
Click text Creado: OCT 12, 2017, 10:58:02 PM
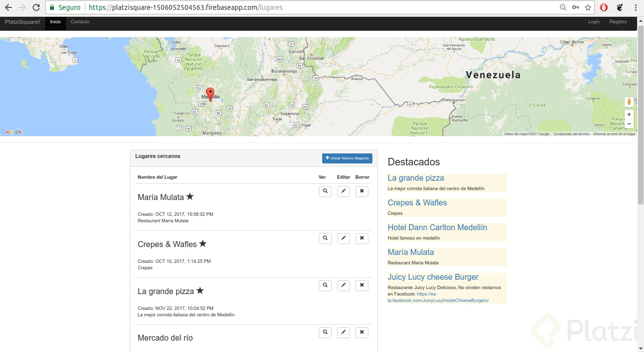point(176,214)
